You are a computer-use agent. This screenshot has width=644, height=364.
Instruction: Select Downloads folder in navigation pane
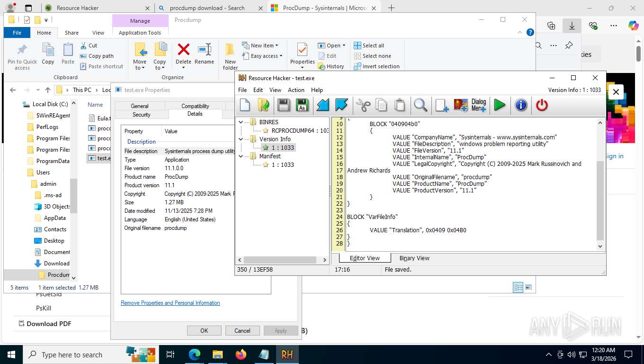[52, 264]
